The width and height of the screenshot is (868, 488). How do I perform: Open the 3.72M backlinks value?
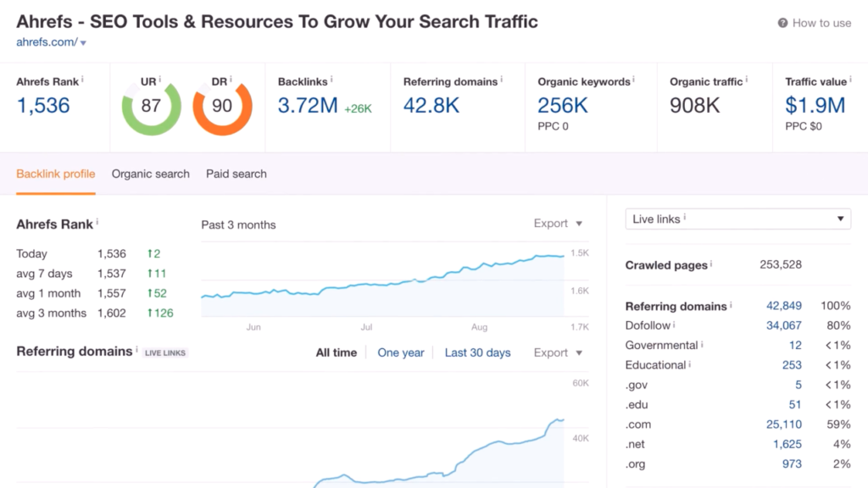click(x=307, y=105)
